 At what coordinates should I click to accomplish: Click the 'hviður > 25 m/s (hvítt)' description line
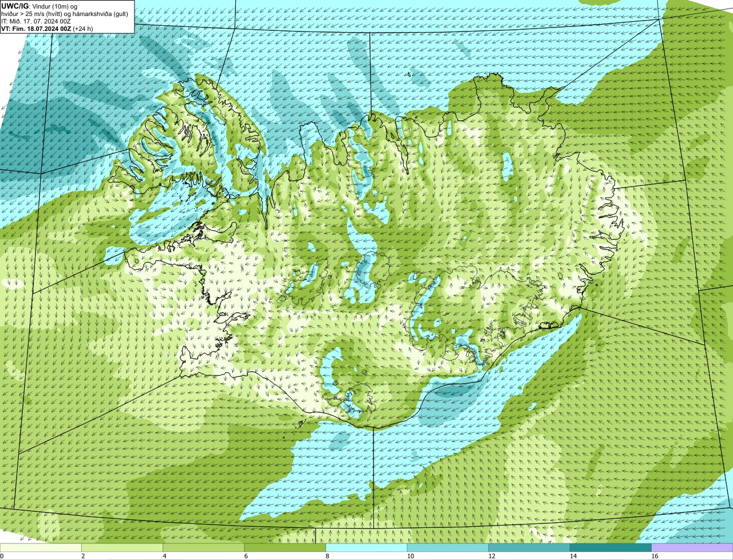pyautogui.click(x=65, y=14)
